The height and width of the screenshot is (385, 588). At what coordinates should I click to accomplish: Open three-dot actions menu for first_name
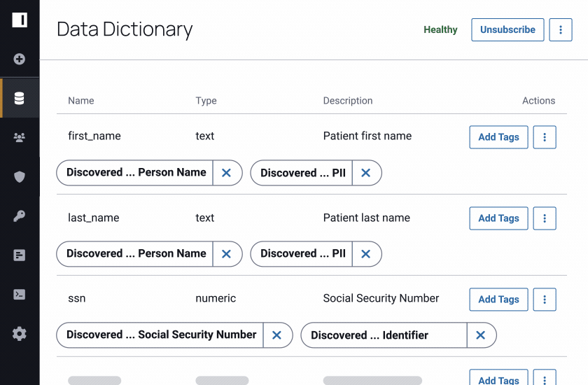click(545, 137)
